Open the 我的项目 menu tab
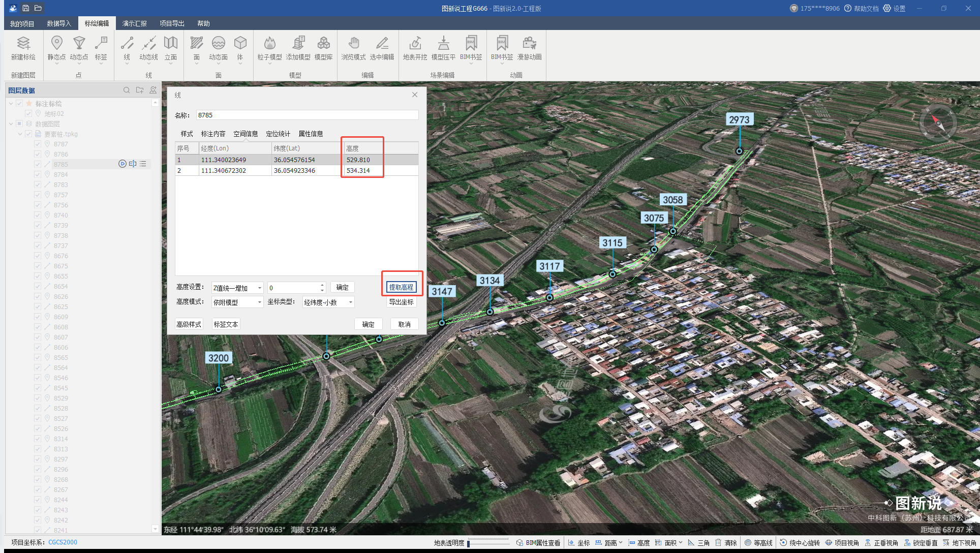 click(x=22, y=23)
